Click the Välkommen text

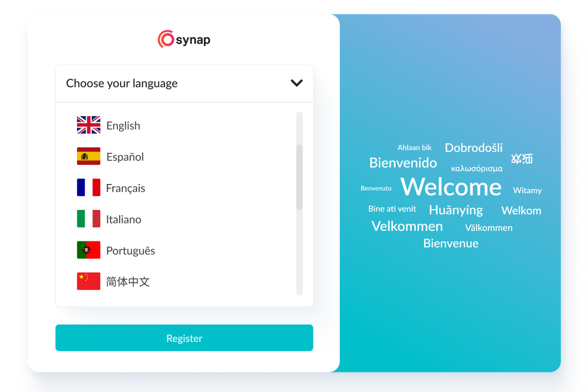(489, 228)
